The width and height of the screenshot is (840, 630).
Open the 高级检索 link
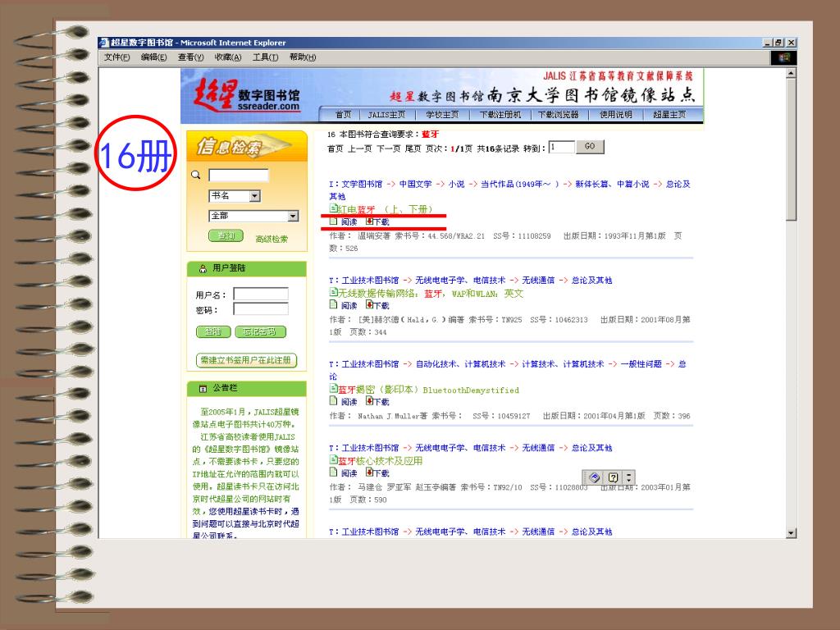[271, 239]
